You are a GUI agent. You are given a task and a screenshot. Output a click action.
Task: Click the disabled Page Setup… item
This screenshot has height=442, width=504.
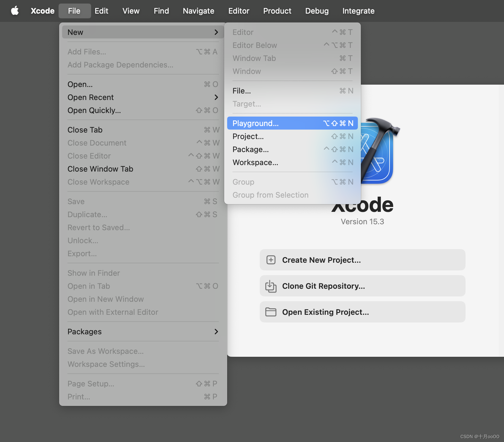pos(143,383)
